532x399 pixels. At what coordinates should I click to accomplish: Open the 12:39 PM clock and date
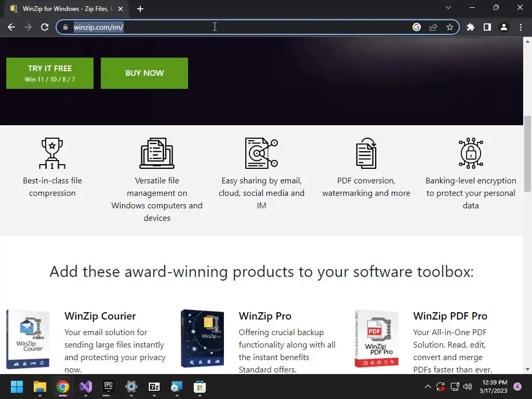pyautogui.click(x=494, y=387)
